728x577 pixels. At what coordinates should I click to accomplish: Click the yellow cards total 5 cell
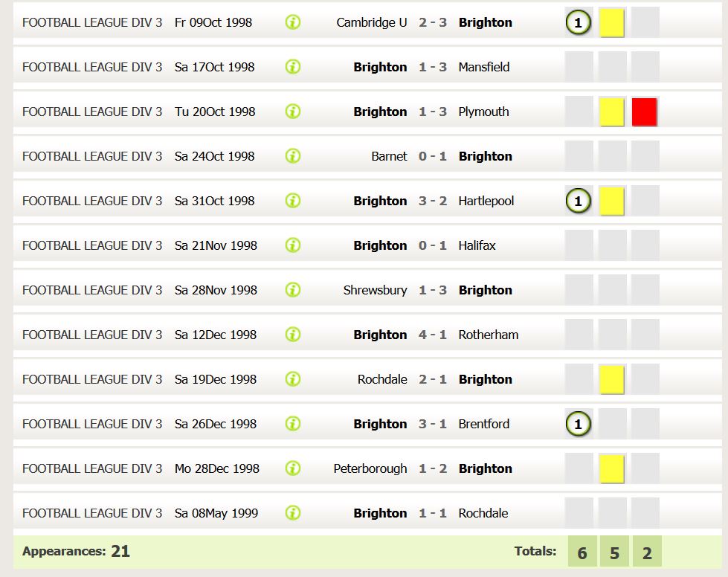[614, 552]
